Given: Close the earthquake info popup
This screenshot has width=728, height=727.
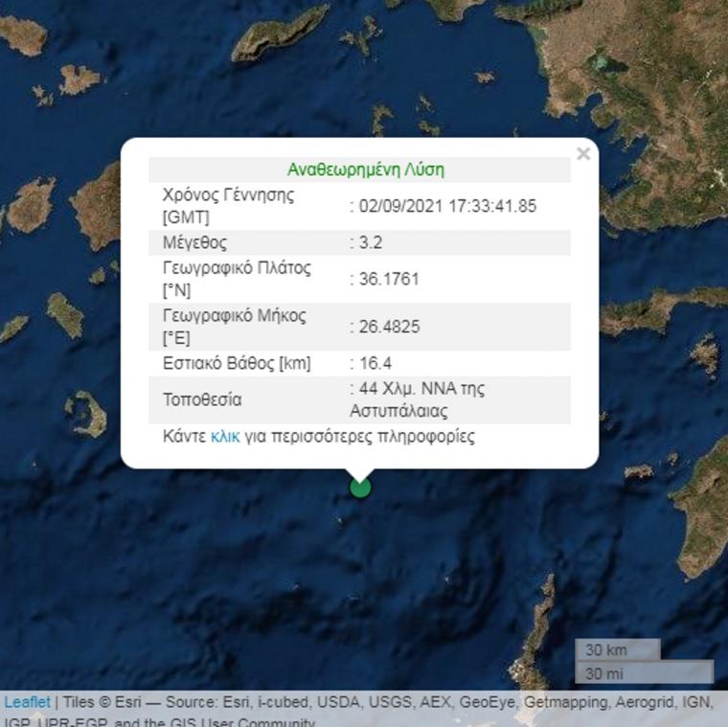Looking at the screenshot, I should point(582,153).
